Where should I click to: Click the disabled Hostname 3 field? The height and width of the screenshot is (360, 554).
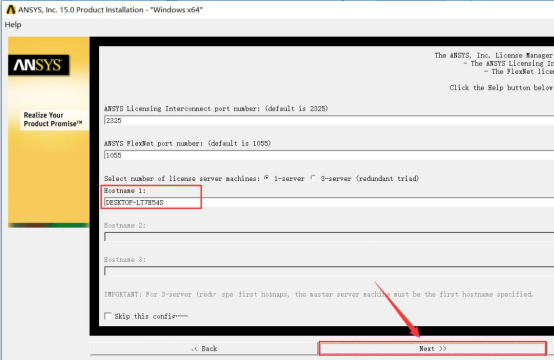pos(329,271)
